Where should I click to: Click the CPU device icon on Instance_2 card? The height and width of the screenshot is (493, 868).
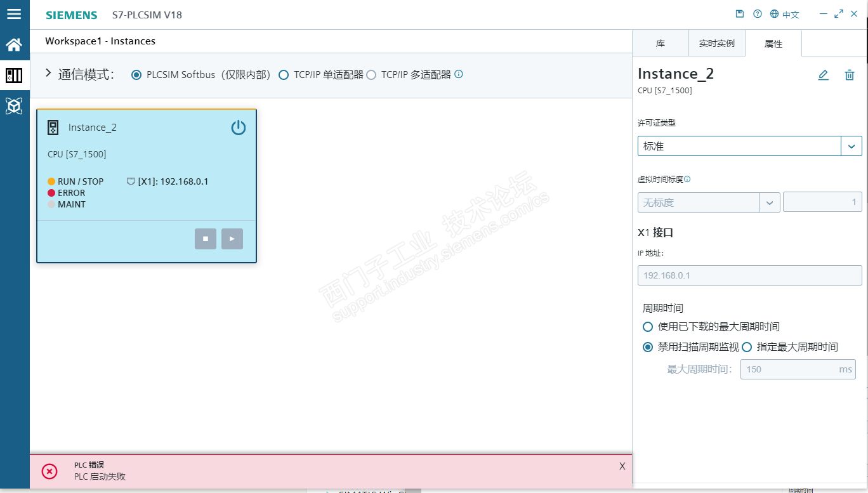(x=53, y=128)
